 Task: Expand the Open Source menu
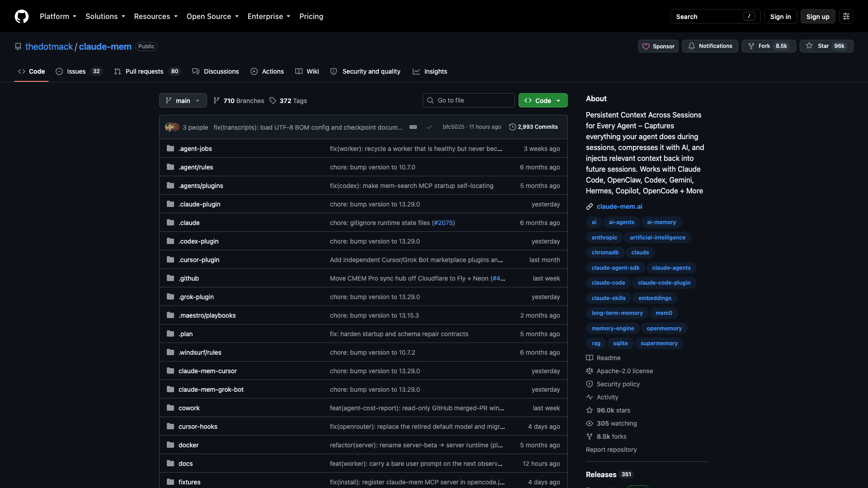coord(212,16)
